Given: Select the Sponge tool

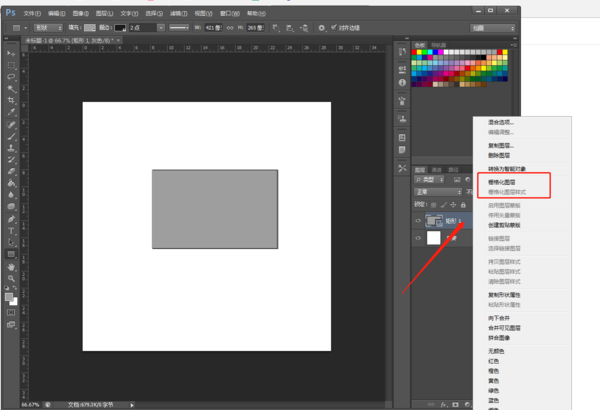Looking at the screenshot, I should tap(11, 207).
